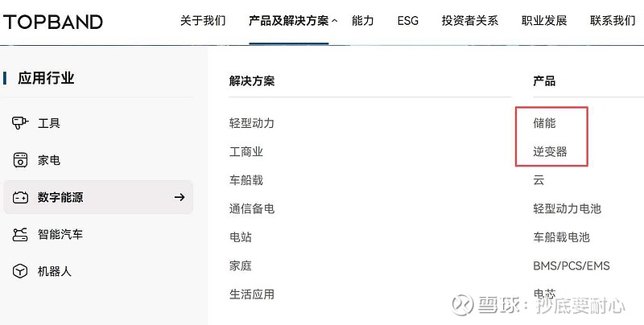Viewport: 644px width, 325px height.
Task: Collapse the 产品及解决方案 dropdown chevron
Action: [x=334, y=21]
